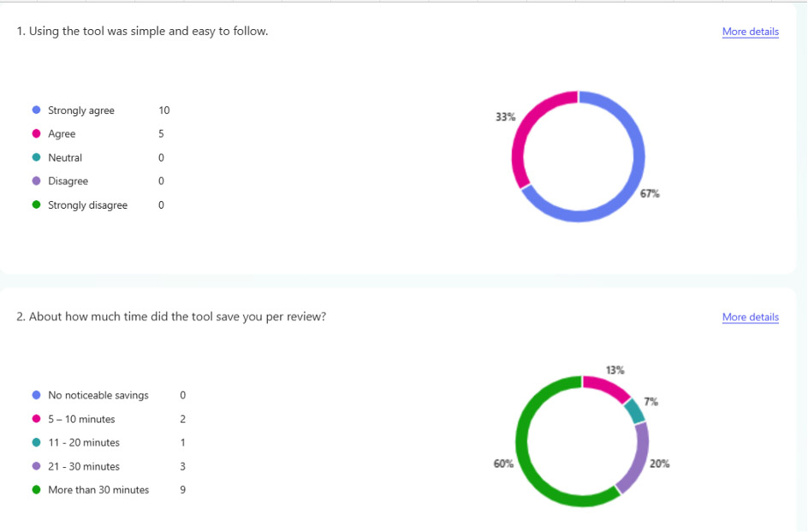
Task: Click the purple Disagree legend dot
Action: tap(36, 181)
